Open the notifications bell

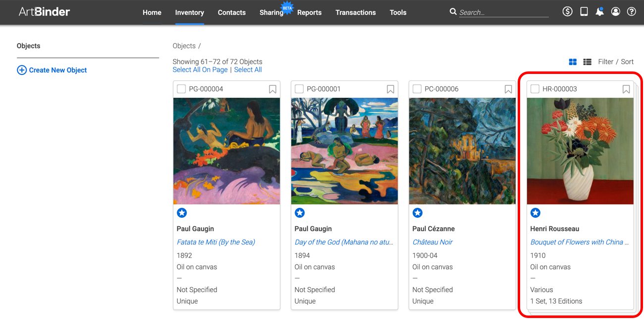pos(600,11)
